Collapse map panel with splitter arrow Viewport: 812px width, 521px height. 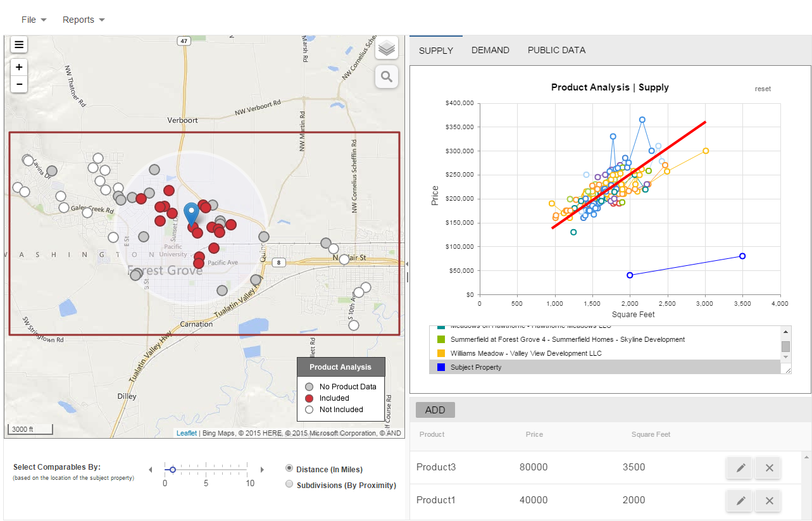click(407, 264)
